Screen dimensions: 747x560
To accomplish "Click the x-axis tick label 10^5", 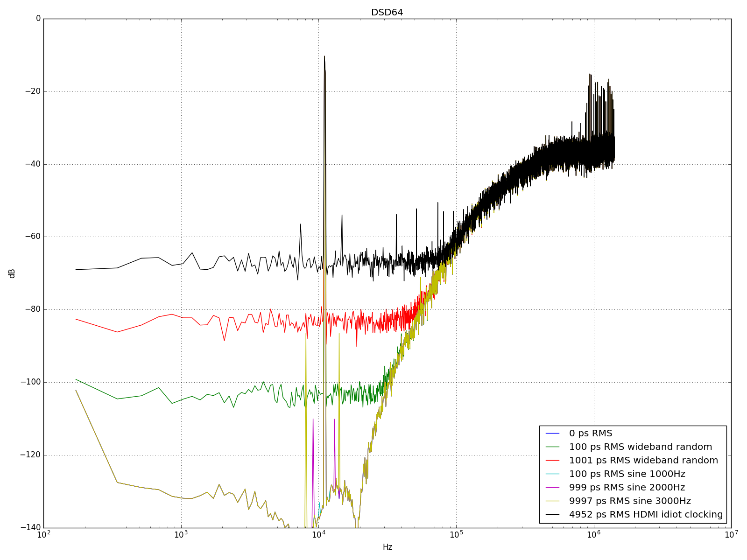I will pos(456,535).
